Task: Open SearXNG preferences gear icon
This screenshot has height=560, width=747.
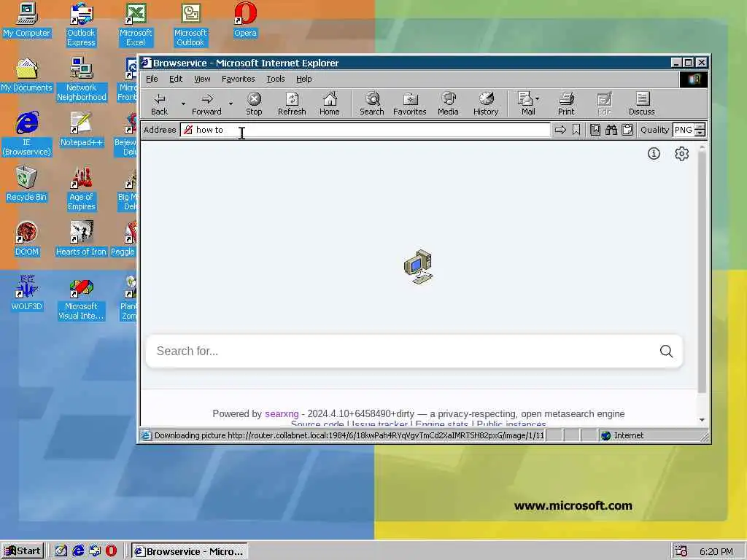Action: [x=682, y=153]
